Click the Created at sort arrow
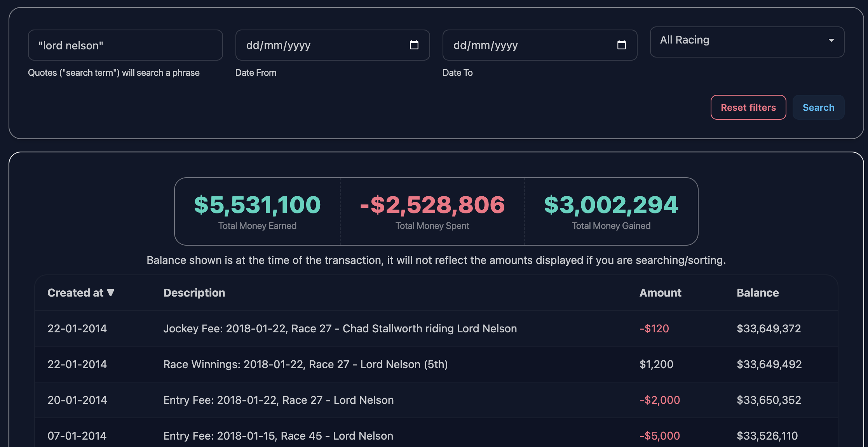 pos(111,293)
